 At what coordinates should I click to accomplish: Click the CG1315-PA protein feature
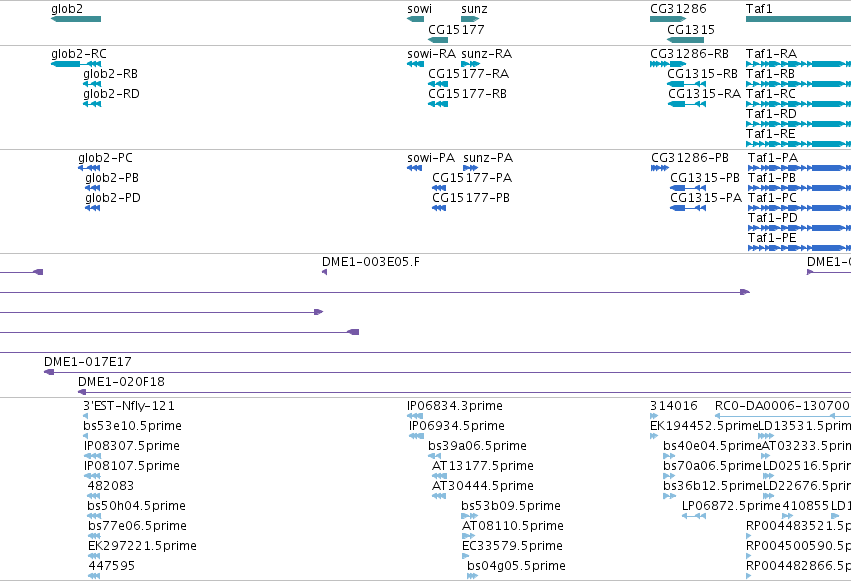click(706, 199)
